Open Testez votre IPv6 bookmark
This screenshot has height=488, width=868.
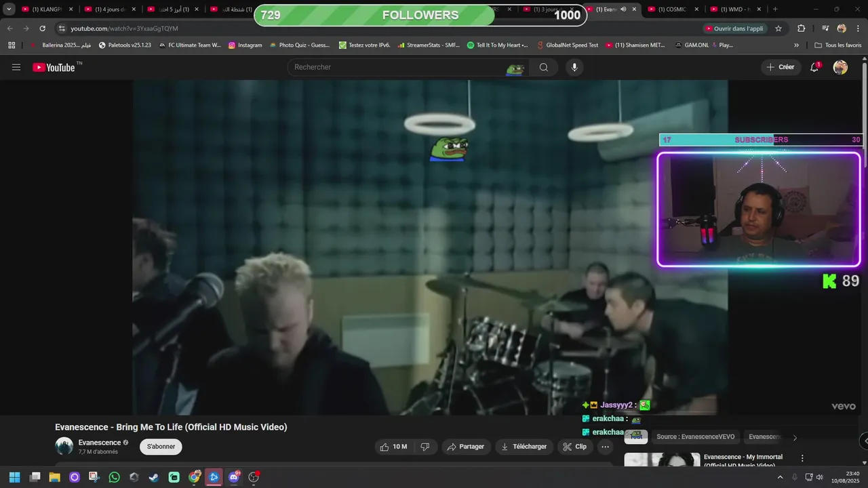pyautogui.click(x=365, y=45)
